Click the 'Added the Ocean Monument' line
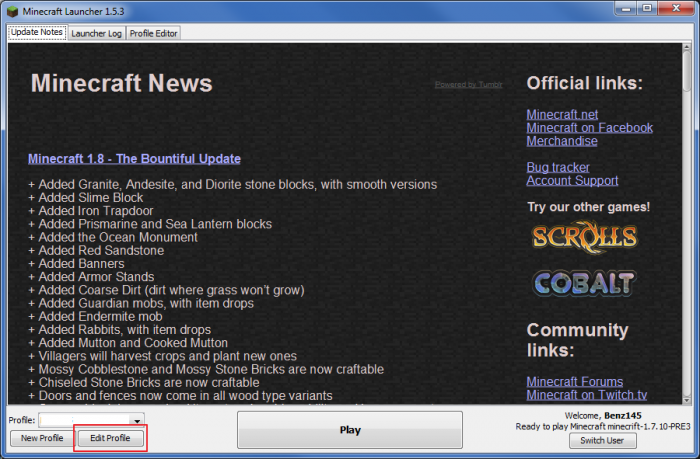Screen dimensions: 700x459 point(113,238)
